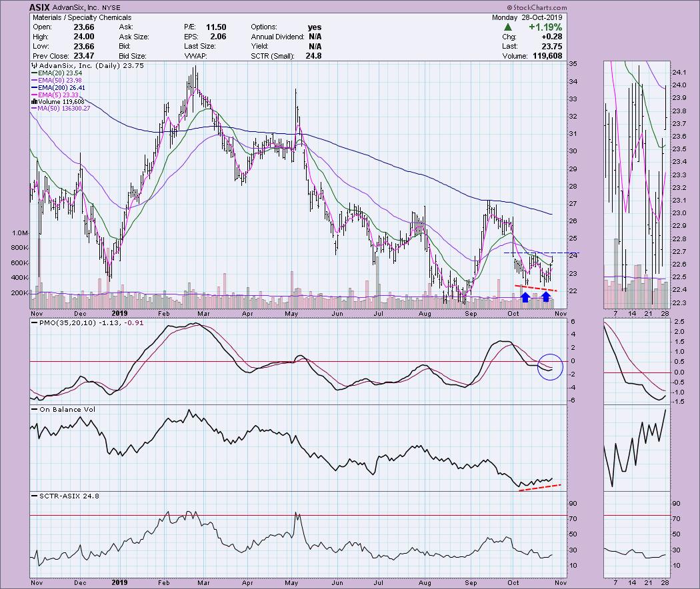
Task: Click the AdvanSix, Inc. (Daily) 23.75 legend title
Action: (x=91, y=65)
